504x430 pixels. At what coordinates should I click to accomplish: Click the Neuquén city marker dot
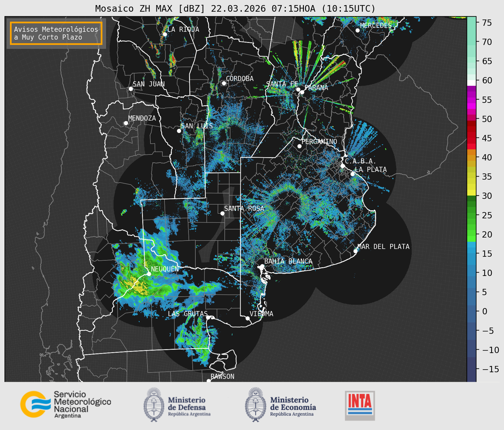tap(149, 274)
